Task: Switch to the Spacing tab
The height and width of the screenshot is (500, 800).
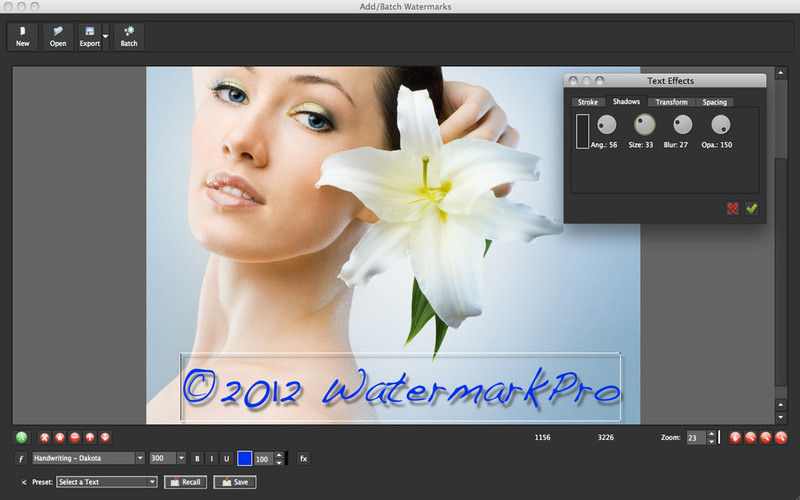Action: click(x=714, y=102)
